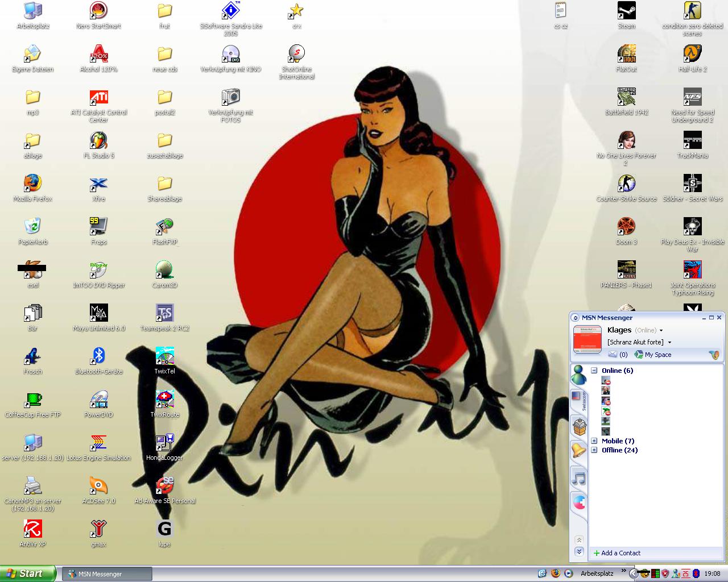Click the system clock showing 19:08

712,573
